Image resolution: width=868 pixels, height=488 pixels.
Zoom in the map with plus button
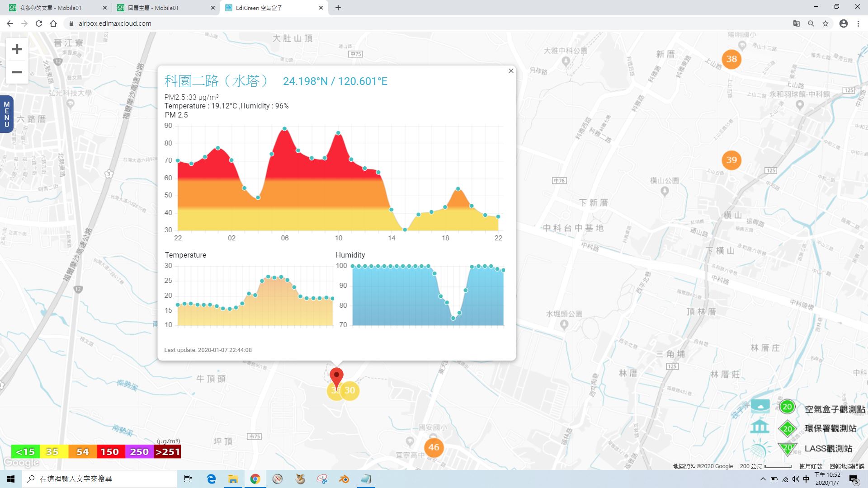[x=17, y=49]
